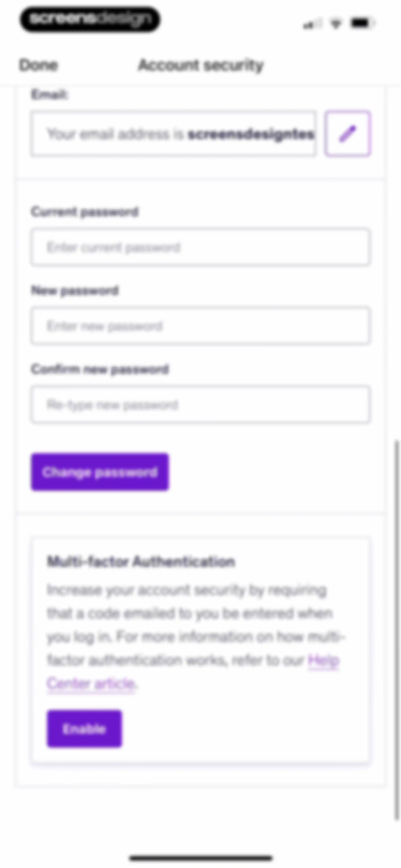Tap Done in the navigation bar

38,65
